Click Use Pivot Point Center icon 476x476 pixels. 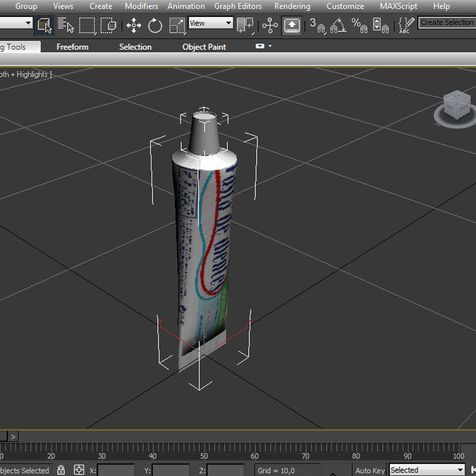pyautogui.click(x=245, y=26)
